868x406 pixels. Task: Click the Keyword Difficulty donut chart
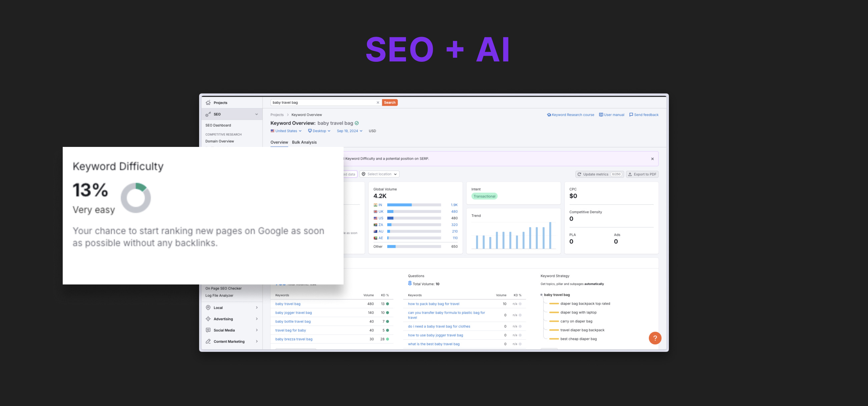click(x=135, y=198)
